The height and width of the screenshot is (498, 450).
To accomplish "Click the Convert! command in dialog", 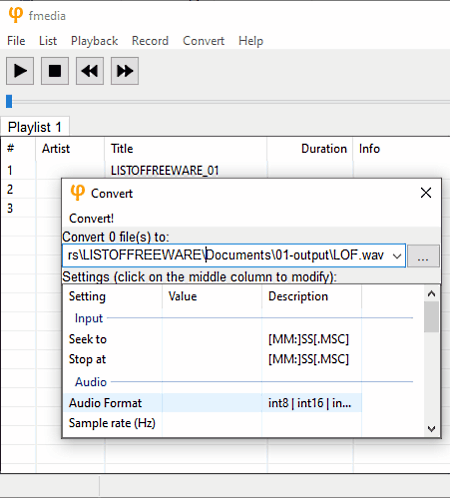I will tap(91, 219).
